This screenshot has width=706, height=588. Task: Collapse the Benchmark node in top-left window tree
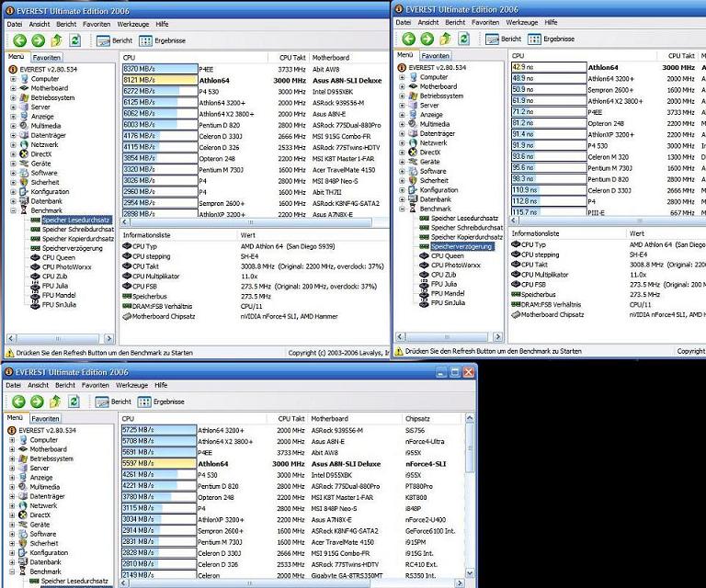pos(13,210)
